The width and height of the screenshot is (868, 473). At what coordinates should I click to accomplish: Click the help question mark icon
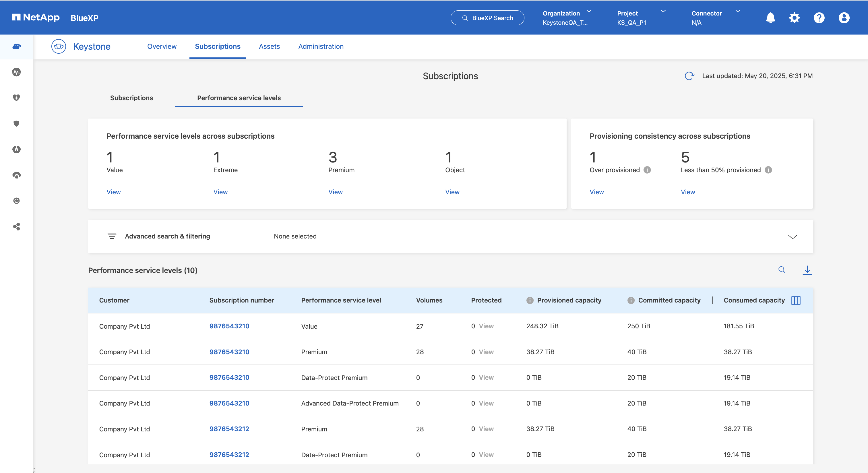click(x=819, y=18)
